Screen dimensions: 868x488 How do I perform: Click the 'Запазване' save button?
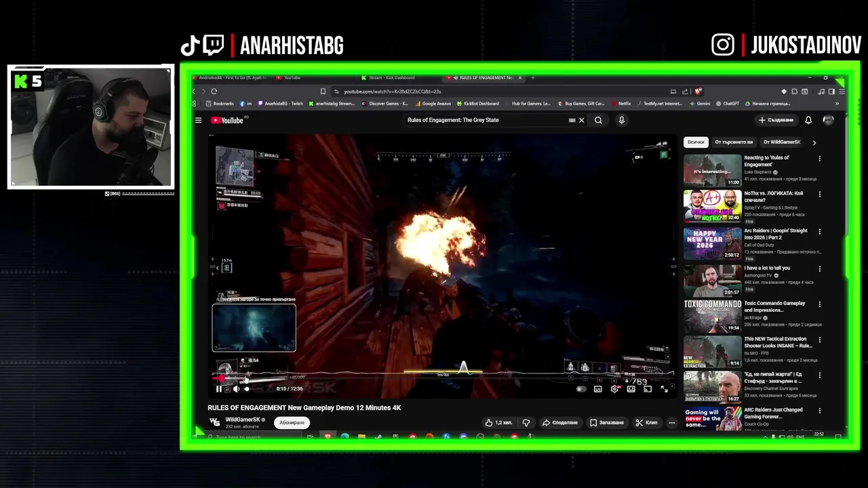point(606,422)
